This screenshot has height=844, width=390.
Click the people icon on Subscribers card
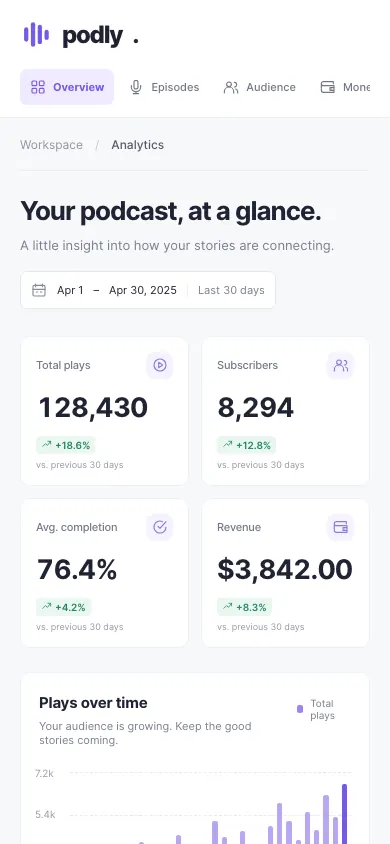pyautogui.click(x=341, y=365)
